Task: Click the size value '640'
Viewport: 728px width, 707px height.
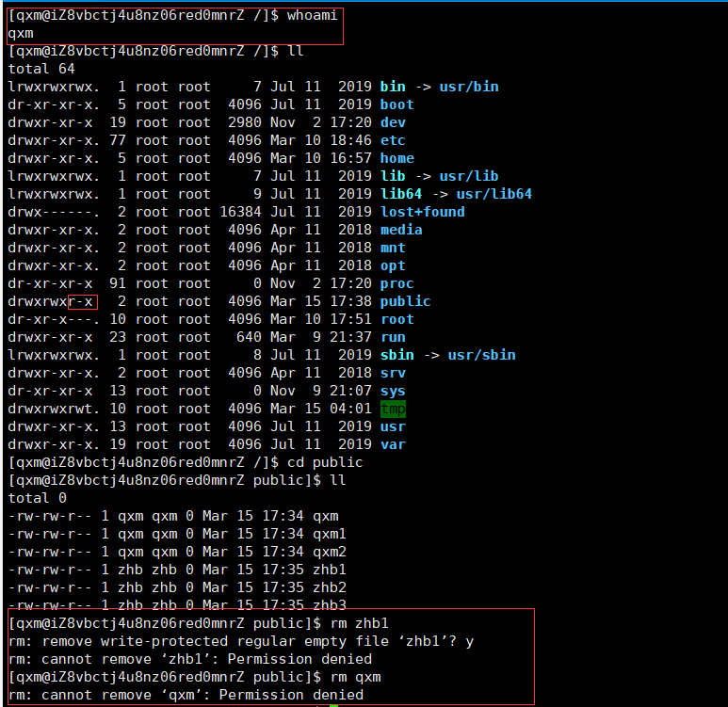Action: tap(249, 337)
